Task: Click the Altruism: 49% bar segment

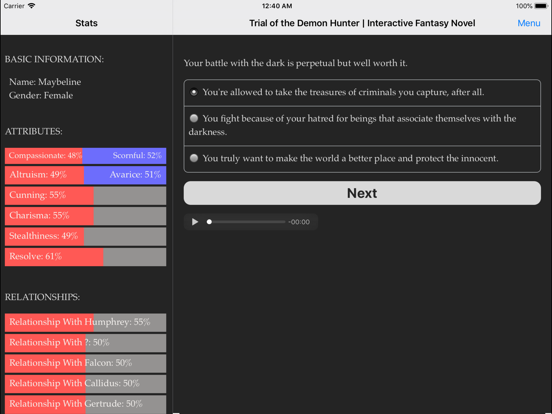Action: [x=44, y=175]
